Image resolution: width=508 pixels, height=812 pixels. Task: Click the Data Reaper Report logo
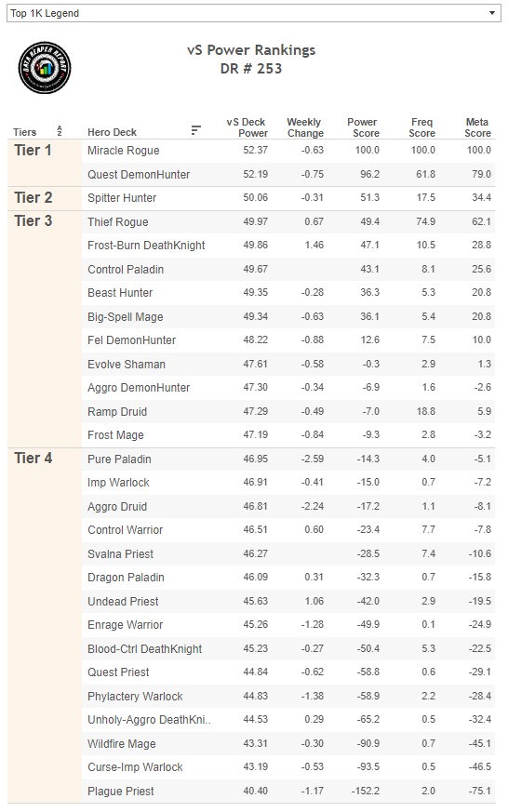click(x=45, y=68)
